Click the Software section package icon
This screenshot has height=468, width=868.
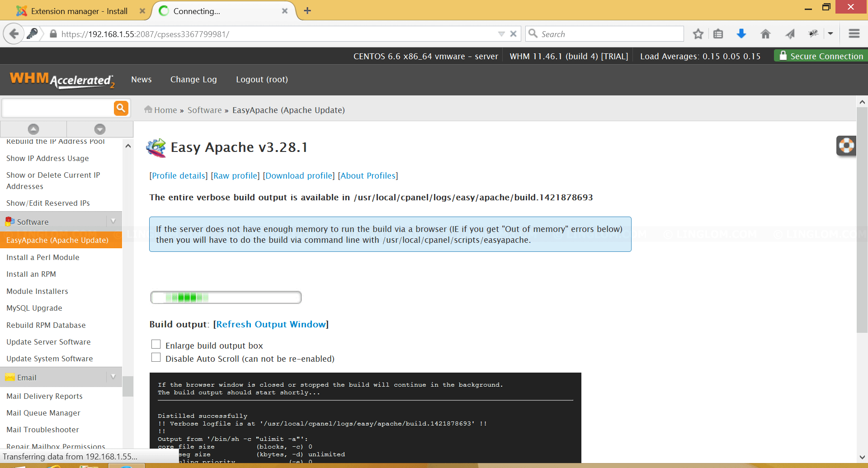click(x=10, y=222)
